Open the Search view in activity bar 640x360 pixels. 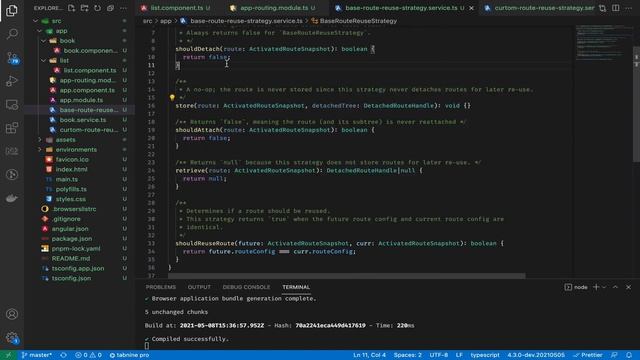[x=12, y=33]
